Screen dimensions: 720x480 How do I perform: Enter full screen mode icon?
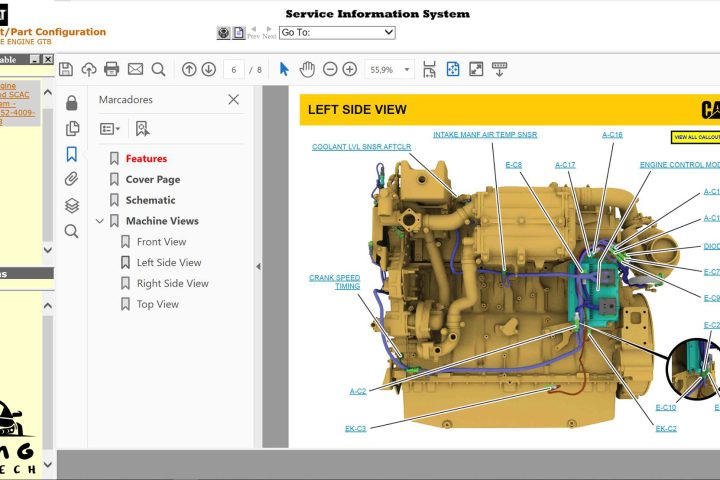tap(476, 69)
